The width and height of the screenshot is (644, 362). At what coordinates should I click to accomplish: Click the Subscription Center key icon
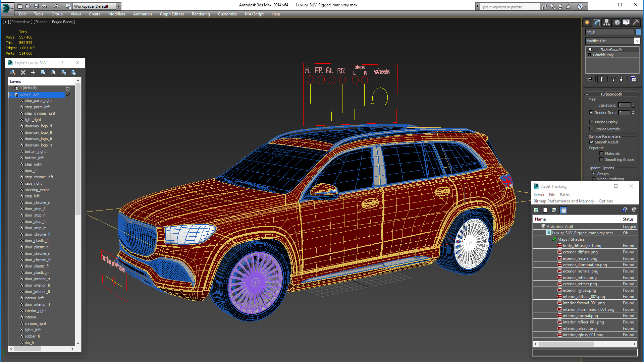pyautogui.click(x=552, y=6)
